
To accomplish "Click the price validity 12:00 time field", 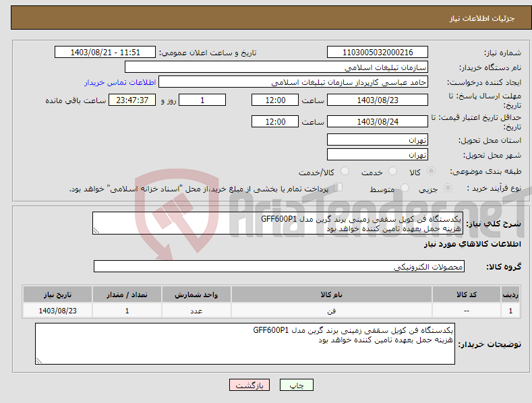I will pos(275,121).
